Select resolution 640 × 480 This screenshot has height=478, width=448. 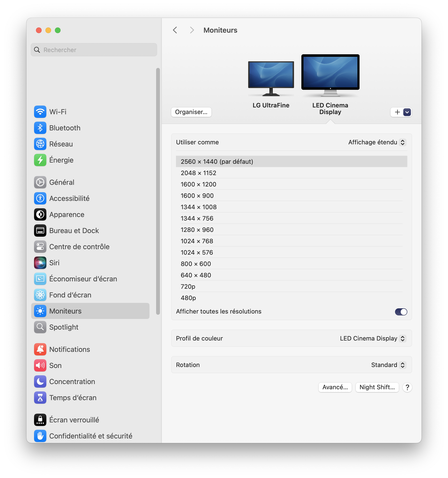(291, 275)
